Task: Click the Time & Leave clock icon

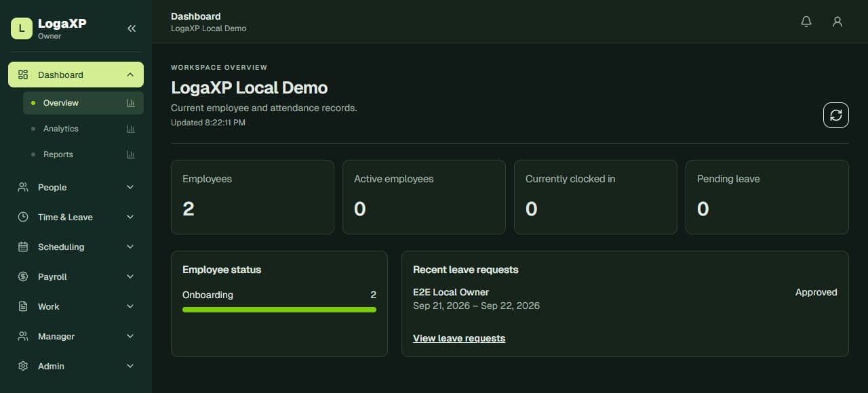Action: tap(23, 217)
